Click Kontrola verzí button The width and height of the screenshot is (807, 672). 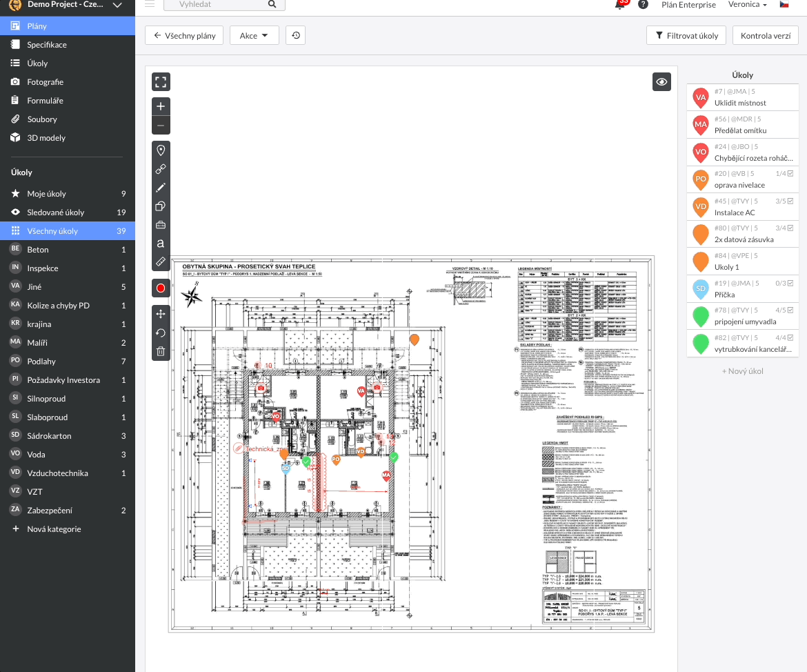point(766,35)
